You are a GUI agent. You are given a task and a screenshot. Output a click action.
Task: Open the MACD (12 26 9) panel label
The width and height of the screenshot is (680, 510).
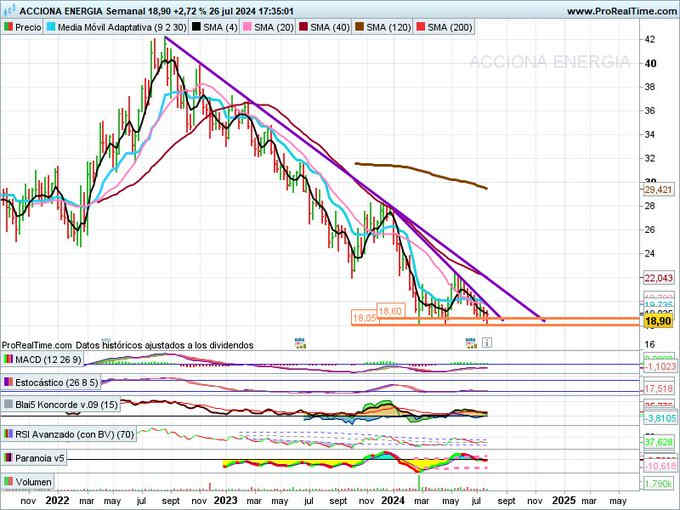coord(42,360)
